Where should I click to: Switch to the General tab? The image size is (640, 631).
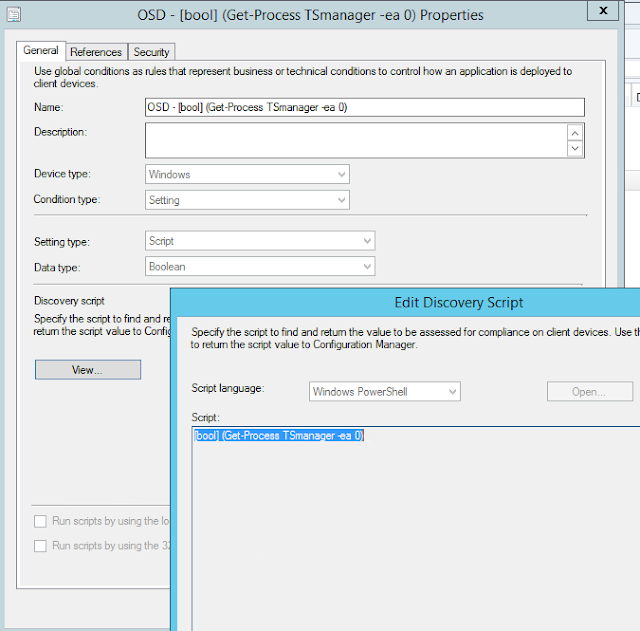tap(40, 51)
